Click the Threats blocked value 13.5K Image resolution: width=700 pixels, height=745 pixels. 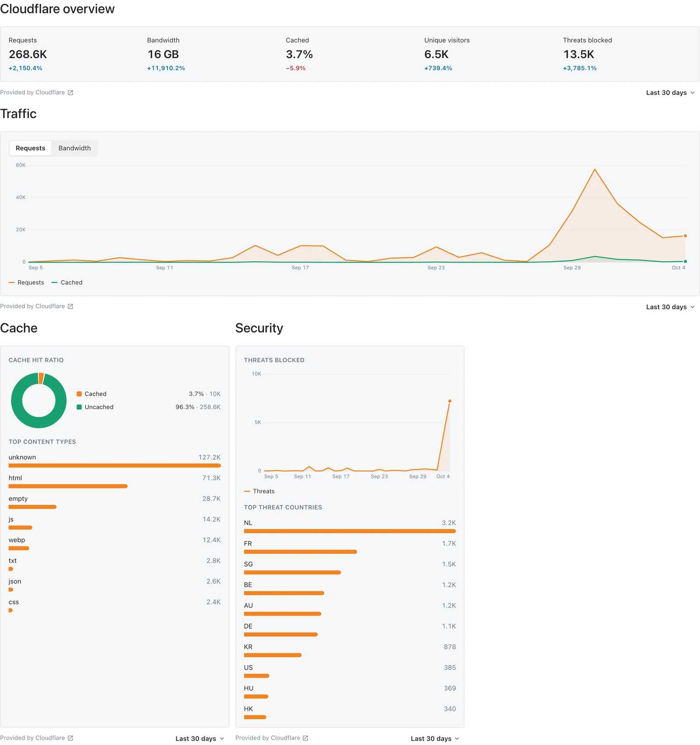coord(579,55)
